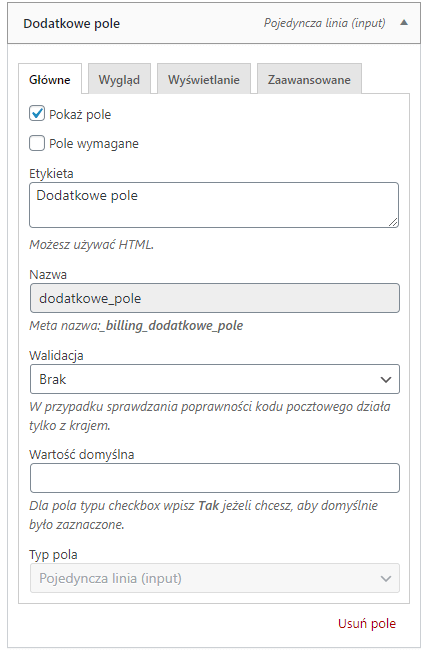Click the Walidacja dropdown chevron
Screen dimensions: 429x658
(386, 379)
